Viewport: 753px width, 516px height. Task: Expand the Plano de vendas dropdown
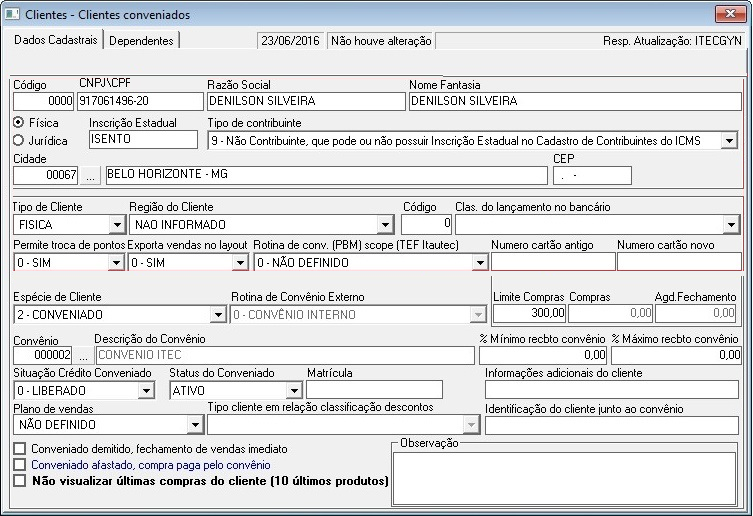195,426
